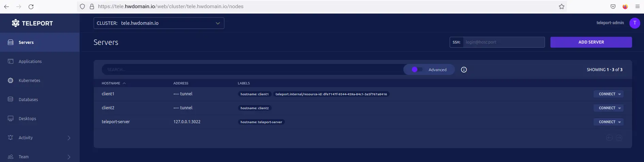The height and width of the screenshot is (162, 644).
Task: Open the Desktops section
Action: pyautogui.click(x=40, y=118)
